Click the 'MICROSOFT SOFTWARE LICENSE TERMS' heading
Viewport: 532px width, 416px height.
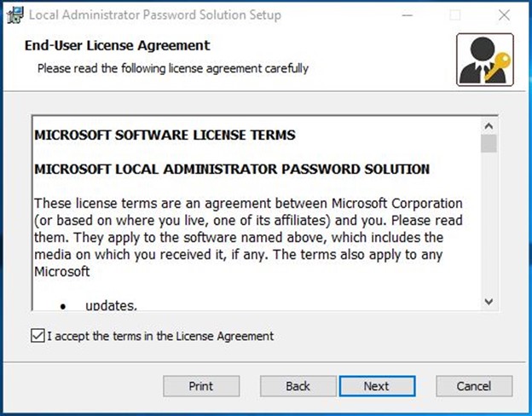pyautogui.click(x=165, y=135)
